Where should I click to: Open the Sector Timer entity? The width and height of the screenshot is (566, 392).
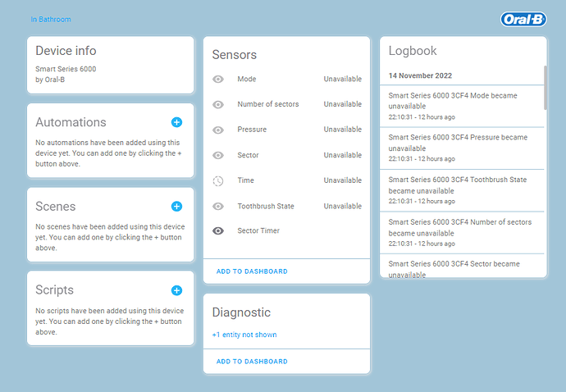point(286,230)
